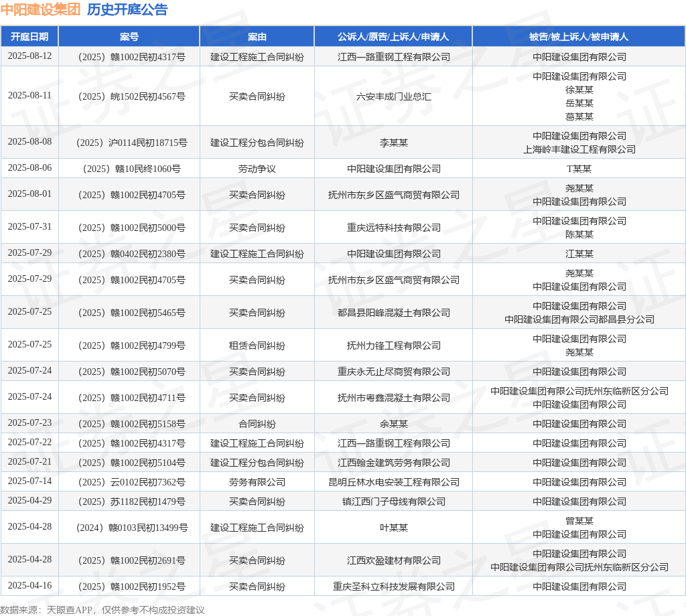Click the 合同纠纷 cause in 2025-07-23 row
Viewport: 686px width, 616px height.
coord(257,424)
